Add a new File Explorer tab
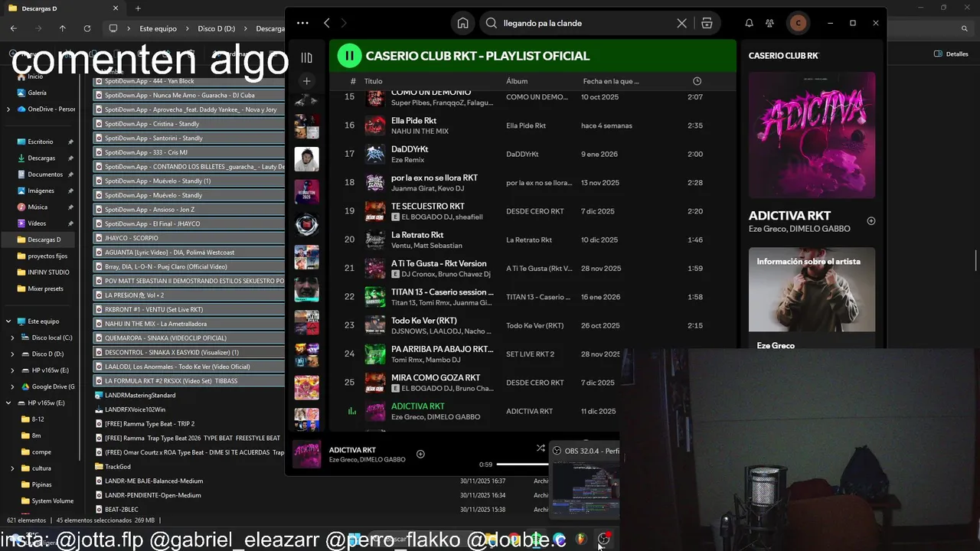Viewport: 980px width, 551px height. [138, 8]
